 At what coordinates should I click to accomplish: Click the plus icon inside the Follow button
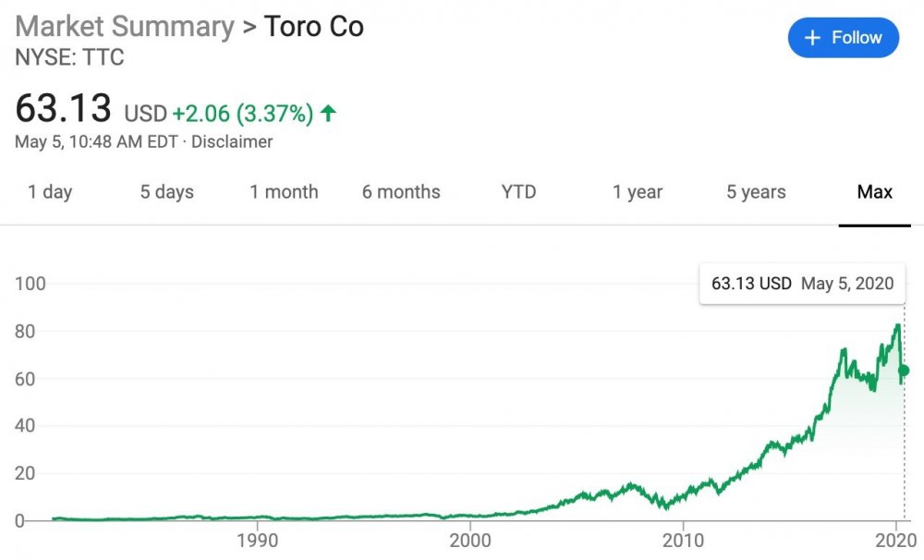(811, 37)
